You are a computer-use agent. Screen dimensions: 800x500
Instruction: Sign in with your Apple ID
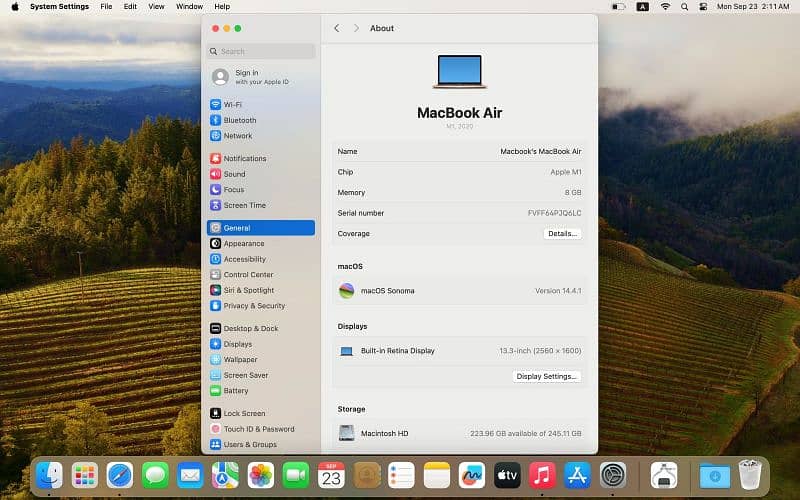click(260, 77)
